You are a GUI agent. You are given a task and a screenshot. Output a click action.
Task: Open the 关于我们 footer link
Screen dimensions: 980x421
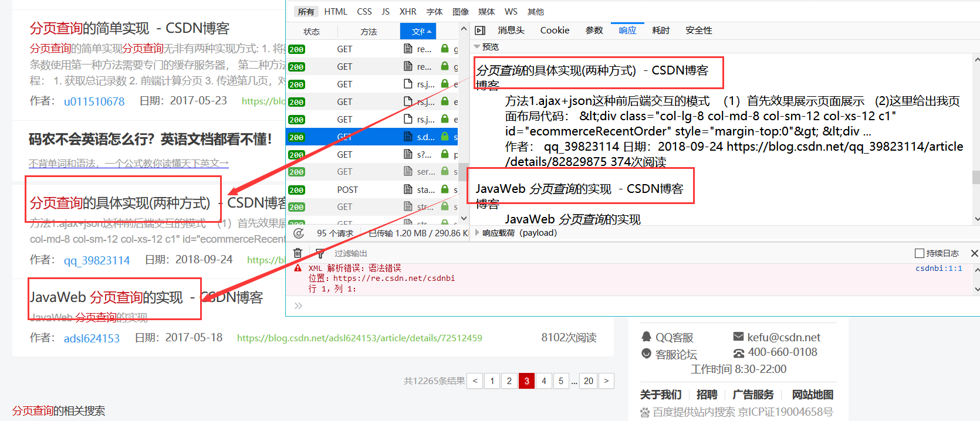coord(661,395)
